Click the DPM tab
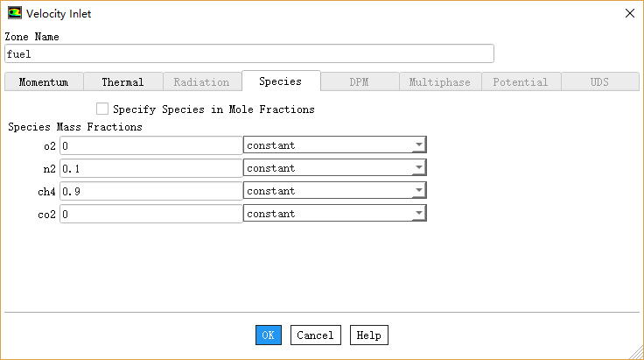The height and width of the screenshot is (360, 644). pos(360,82)
